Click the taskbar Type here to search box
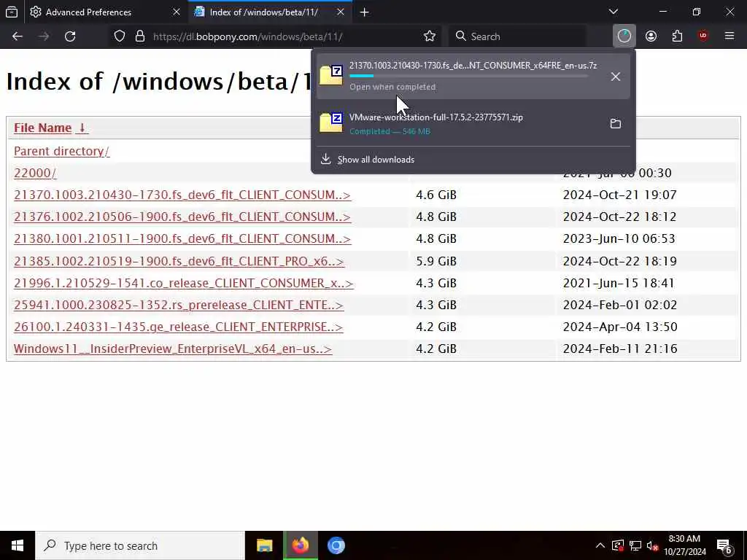 [x=140, y=545]
